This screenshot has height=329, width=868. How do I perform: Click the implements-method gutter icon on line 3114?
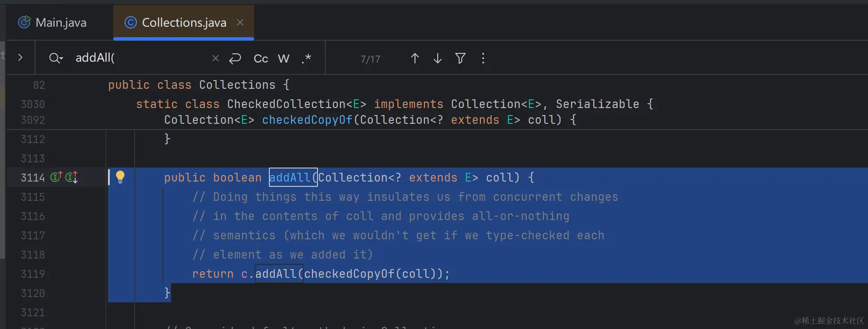(56, 177)
